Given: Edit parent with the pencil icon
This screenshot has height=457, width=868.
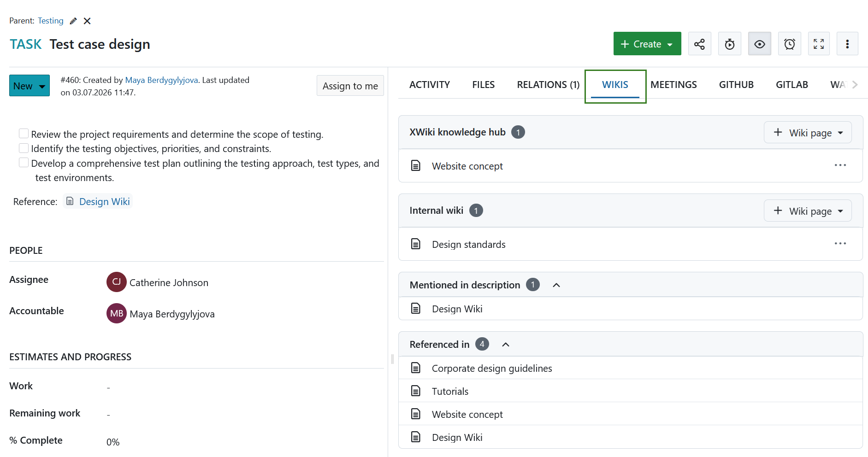Looking at the screenshot, I should pyautogui.click(x=73, y=21).
